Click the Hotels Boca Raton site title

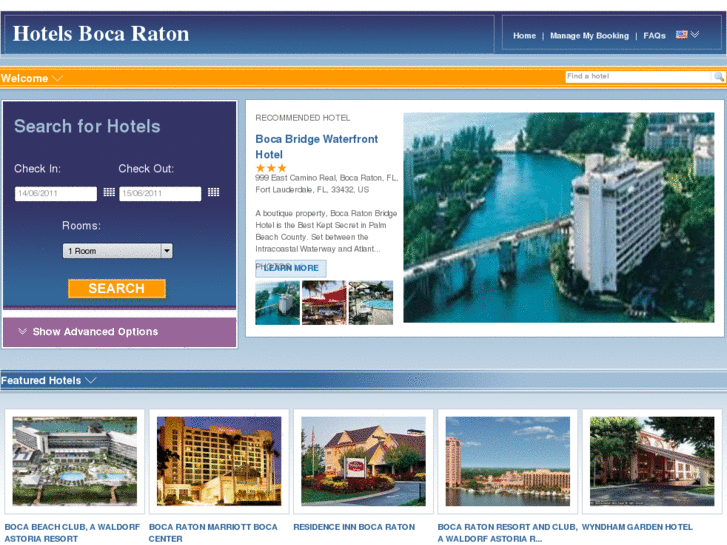[x=101, y=33]
